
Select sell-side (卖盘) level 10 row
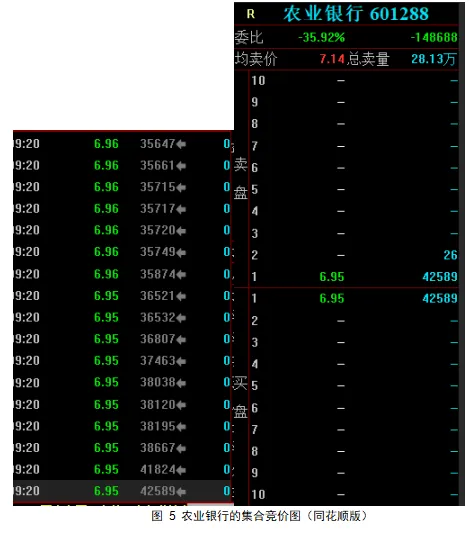(354, 81)
